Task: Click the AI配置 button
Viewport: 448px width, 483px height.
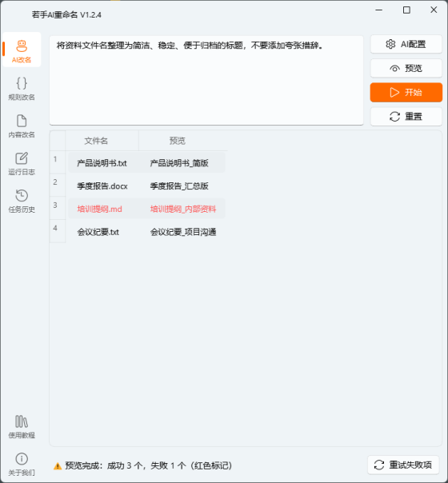Action: click(x=406, y=44)
